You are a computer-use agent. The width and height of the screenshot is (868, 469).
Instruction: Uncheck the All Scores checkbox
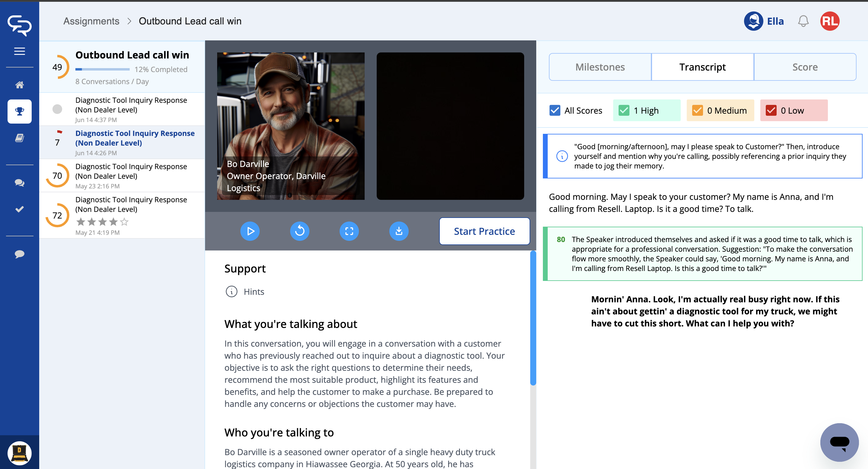pyautogui.click(x=555, y=110)
